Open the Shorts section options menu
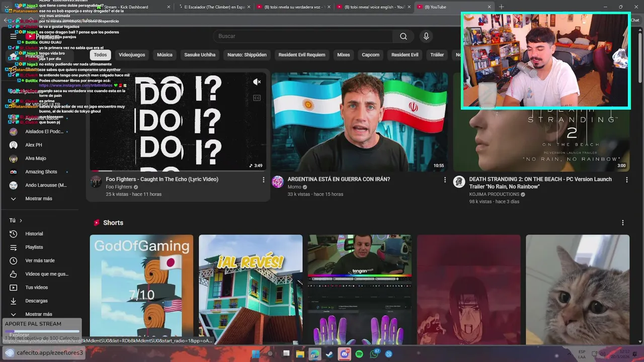This screenshot has width=644, height=362. click(622, 223)
